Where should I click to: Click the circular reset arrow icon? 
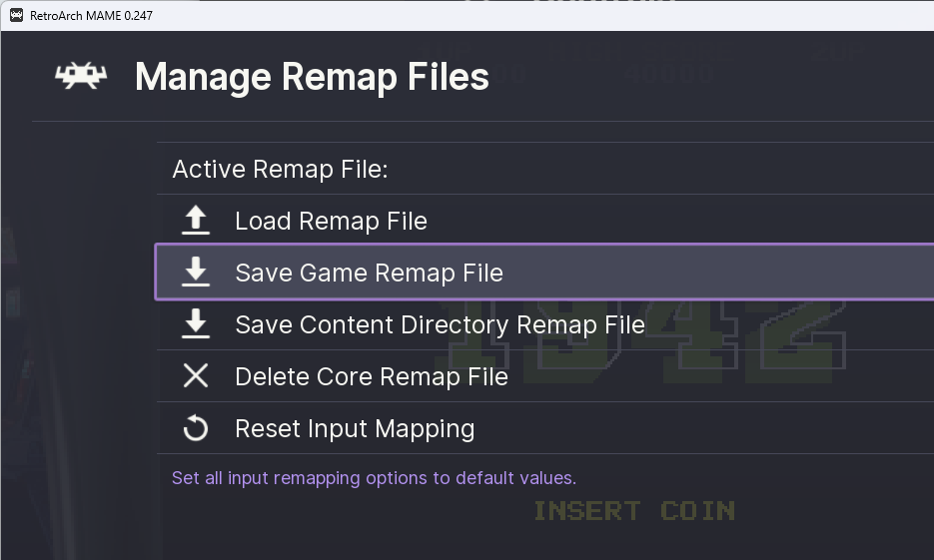tap(196, 428)
